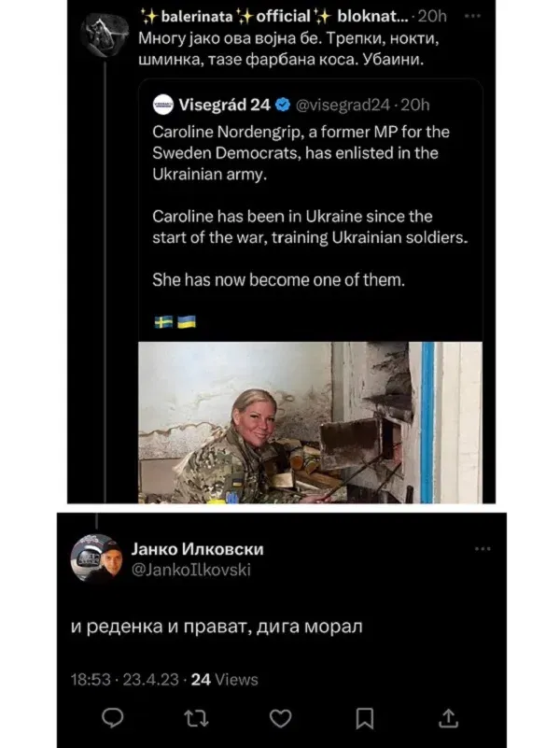The width and height of the screenshot is (560, 748).
Task: Bookmark the Janko Ilkovski tweet
Action: coord(365,718)
